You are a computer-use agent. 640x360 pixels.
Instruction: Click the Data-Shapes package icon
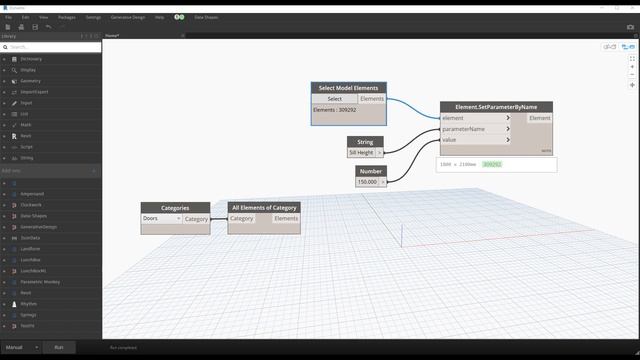(x=14, y=216)
